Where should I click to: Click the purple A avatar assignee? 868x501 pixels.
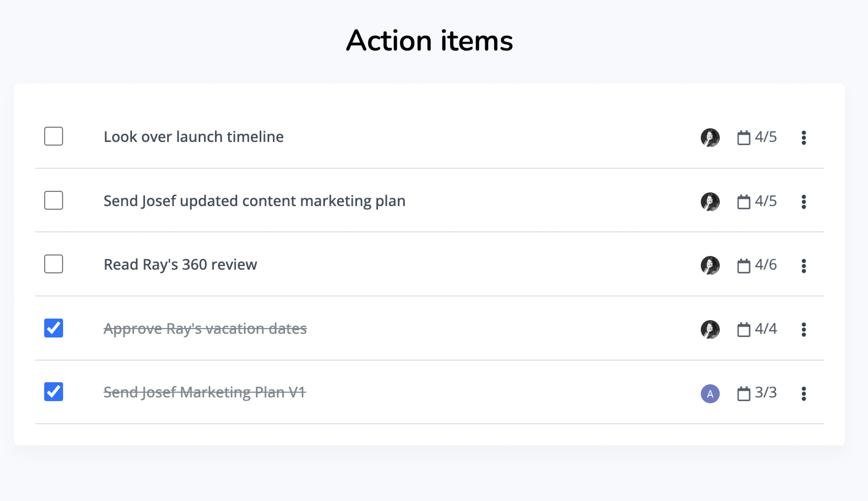710,394
